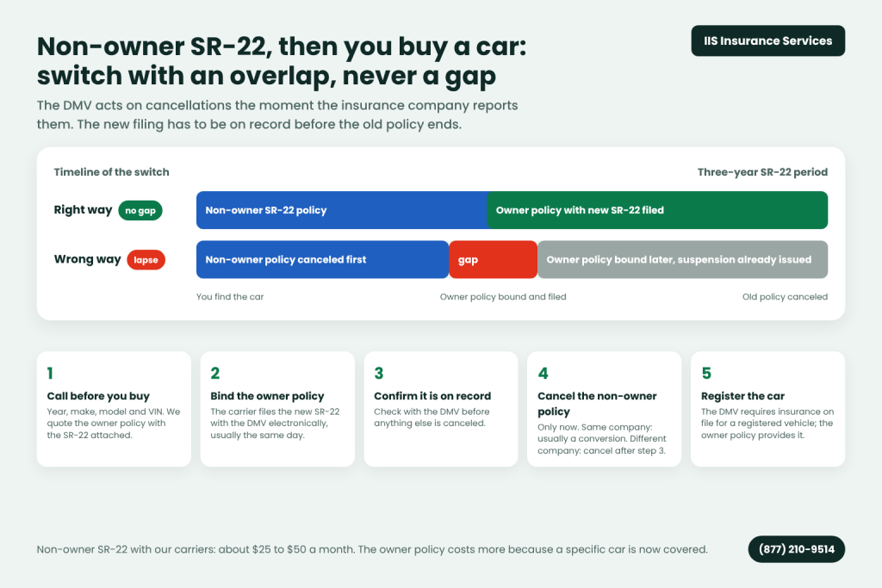Select the blue 'Non-owner SR-22 policy' bar
The image size is (882, 588).
(x=341, y=210)
